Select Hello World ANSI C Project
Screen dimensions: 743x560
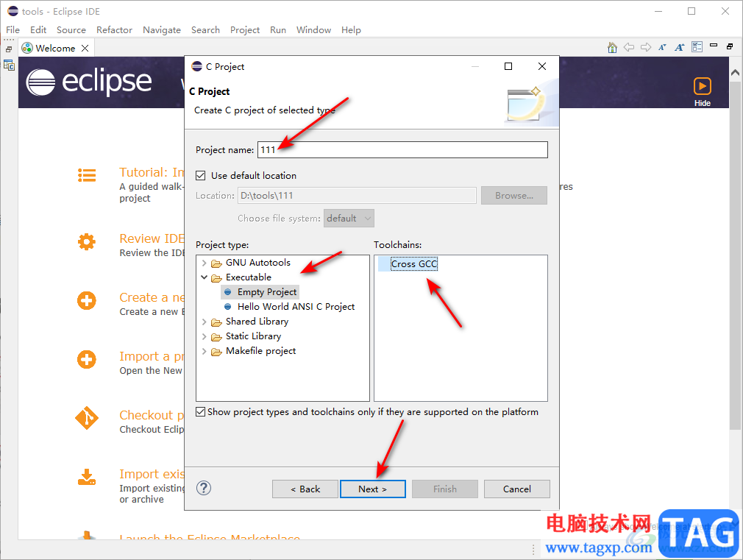click(x=296, y=307)
